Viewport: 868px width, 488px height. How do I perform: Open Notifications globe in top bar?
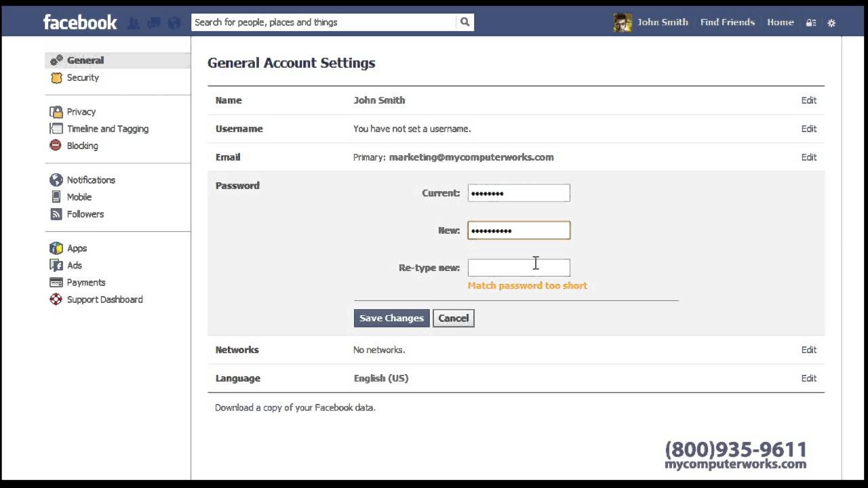(x=174, y=22)
